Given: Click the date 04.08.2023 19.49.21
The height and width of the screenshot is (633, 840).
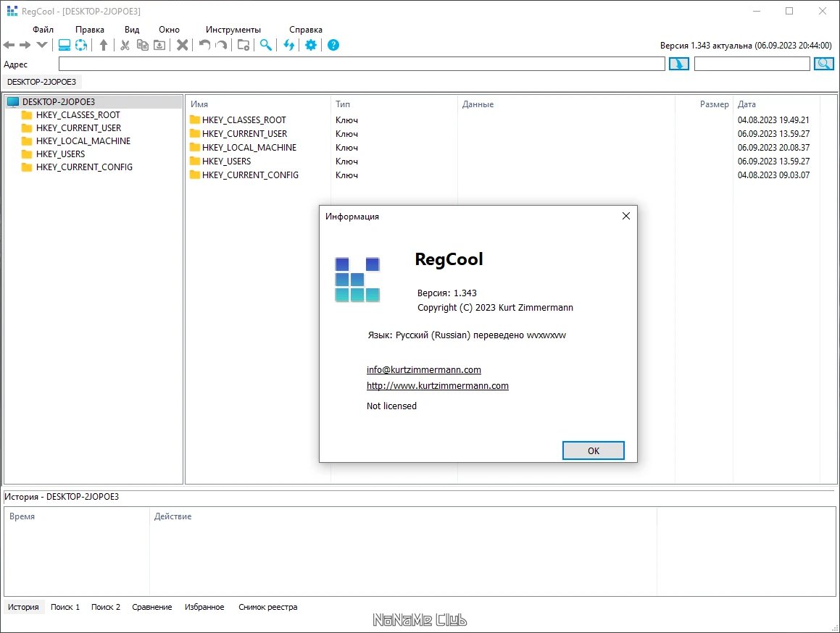Looking at the screenshot, I should (773, 120).
